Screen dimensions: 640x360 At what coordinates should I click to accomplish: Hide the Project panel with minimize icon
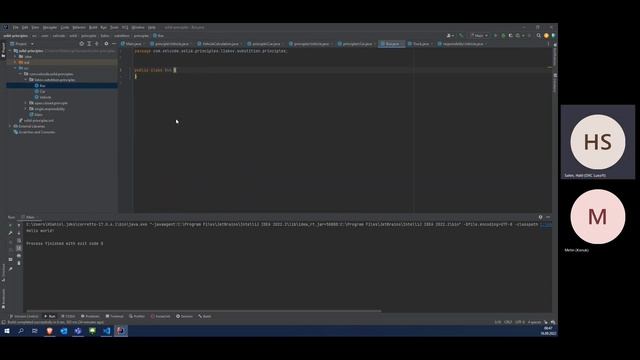pyautogui.click(x=114, y=44)
